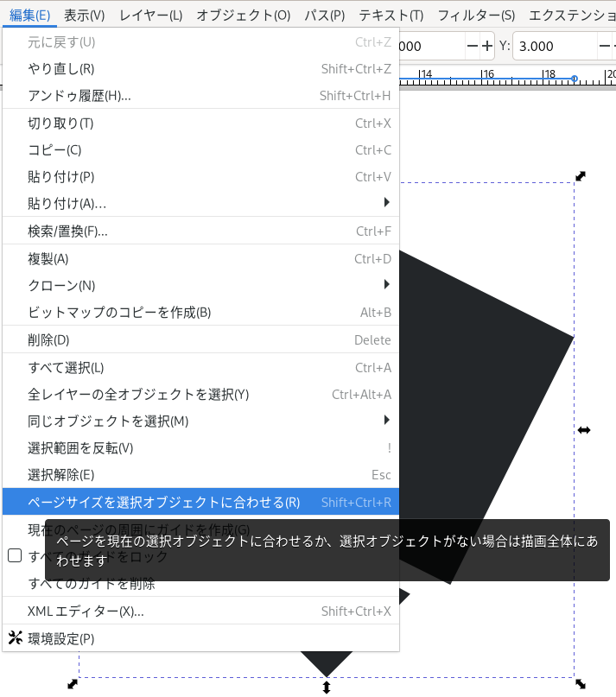
Task: Select 切り取り(T) cut command
Action: 200,124
